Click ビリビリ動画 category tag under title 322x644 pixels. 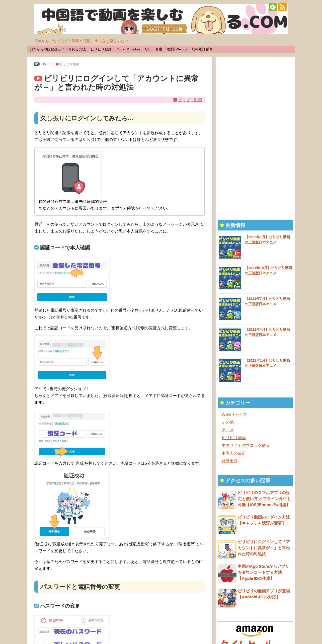pyautogui.click(x=190, y=100)
